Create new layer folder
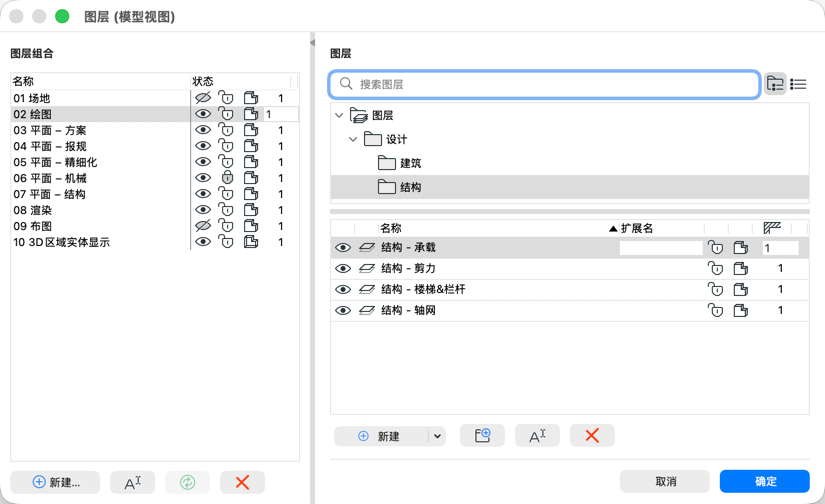This screenshot has width=825, height=504. coord(482,436)
